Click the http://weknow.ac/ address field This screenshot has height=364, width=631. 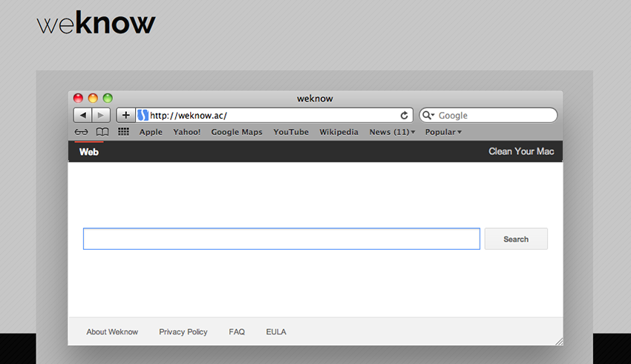coord(274,116)
